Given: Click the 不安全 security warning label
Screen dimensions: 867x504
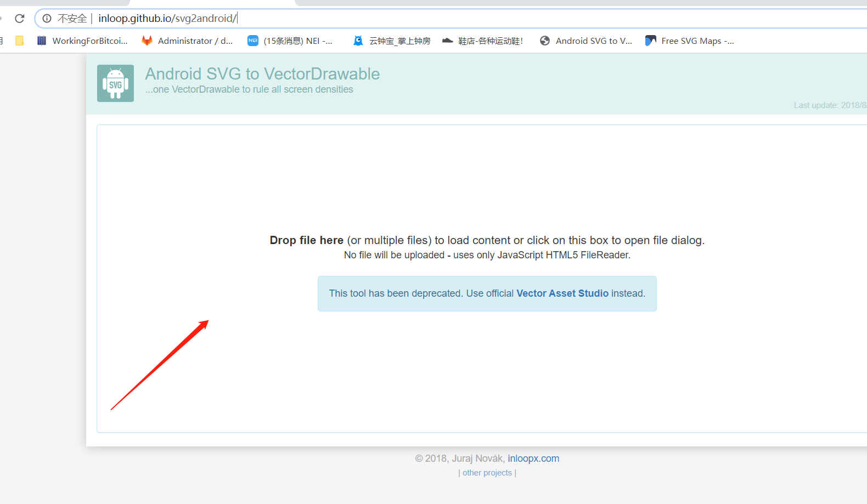Looking at the screenshot, I should coord(72,19).
